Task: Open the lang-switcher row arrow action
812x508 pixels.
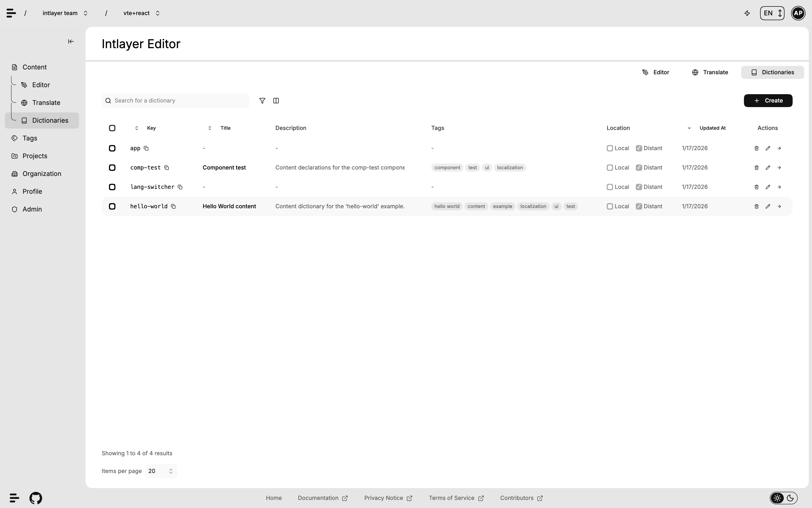Action: coord(779,187)
